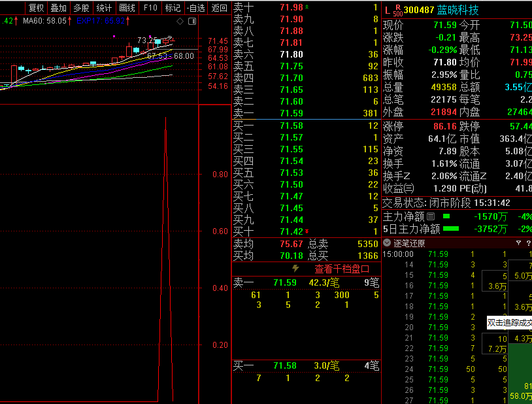Click the green arrow beside 卖十 price
532x404 pixels.
click(307, 7)
